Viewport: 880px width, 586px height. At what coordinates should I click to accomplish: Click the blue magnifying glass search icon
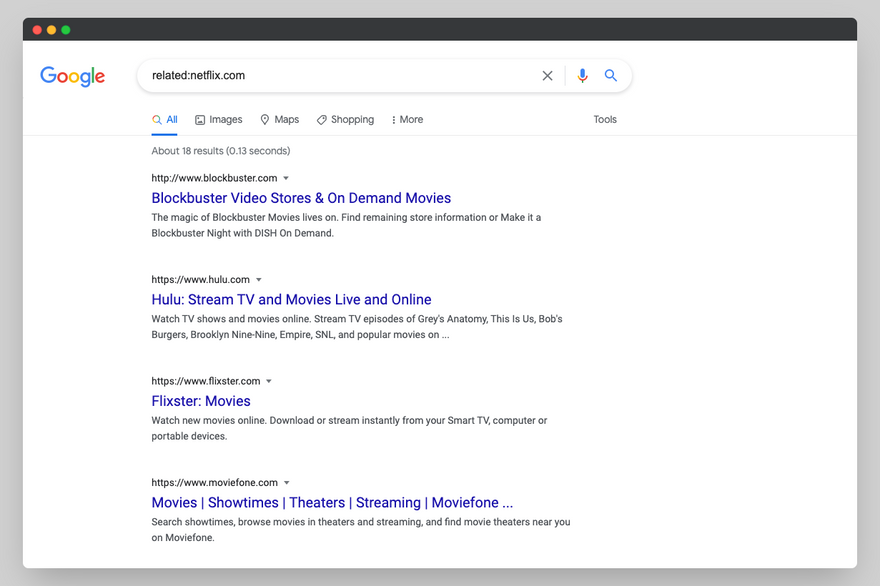611,76
